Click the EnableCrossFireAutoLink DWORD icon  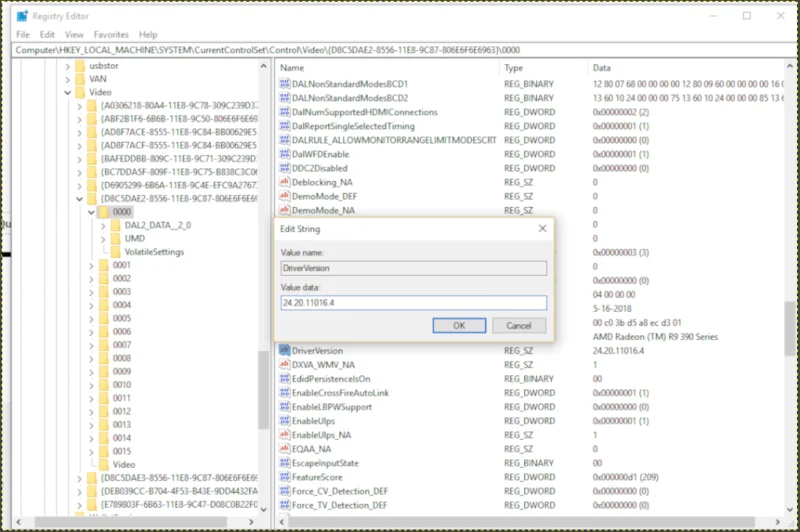point(285,392)
